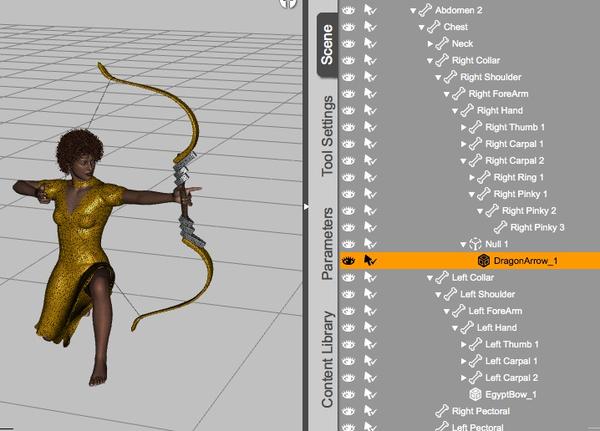This screenshot has width=600, height=431.
Task: Collapse the Left ForeArm tree node
Action: (x=447, y=312)
